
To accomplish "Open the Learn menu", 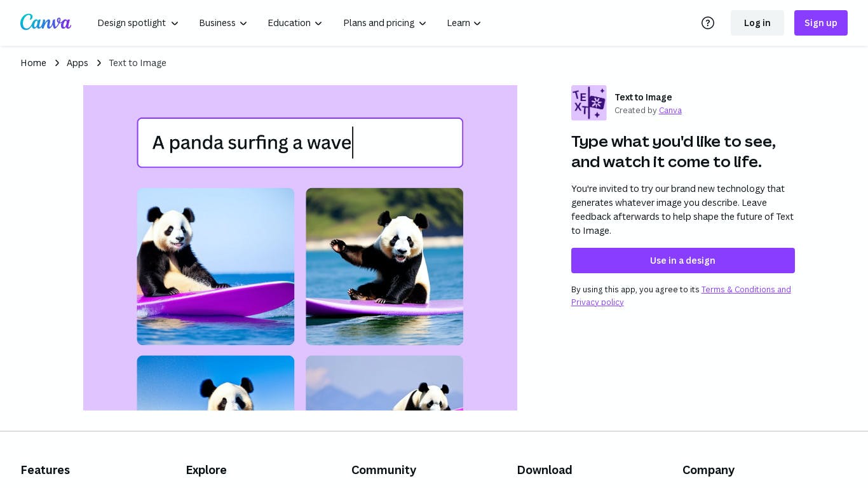I will pyautogui.click(x=464, y=23).
